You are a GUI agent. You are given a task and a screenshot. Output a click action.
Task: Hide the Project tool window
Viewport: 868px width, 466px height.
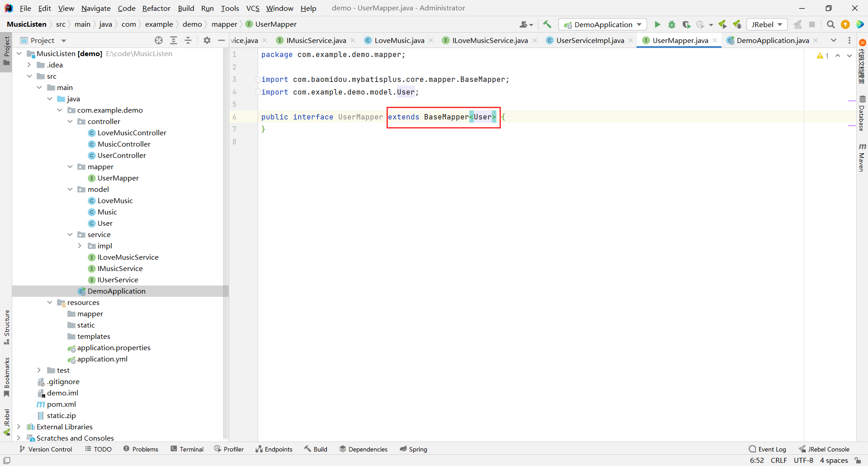pyautogui.click(x=222, y=40)
